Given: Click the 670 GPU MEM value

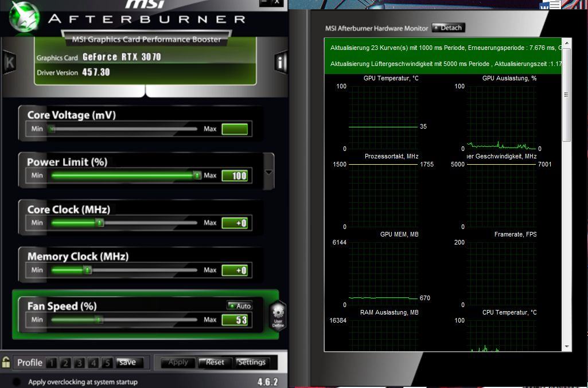Looking at the screenshot, I should coord(425,298).
